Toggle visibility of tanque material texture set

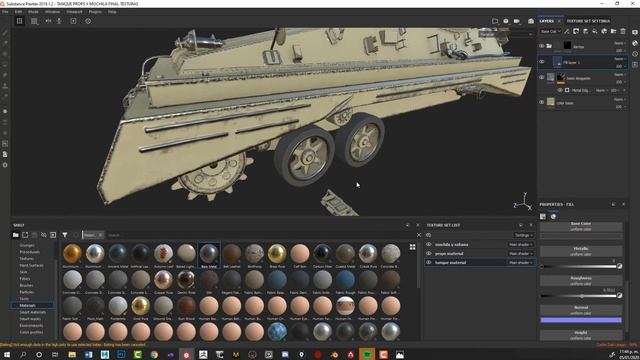tap(429, 262)
